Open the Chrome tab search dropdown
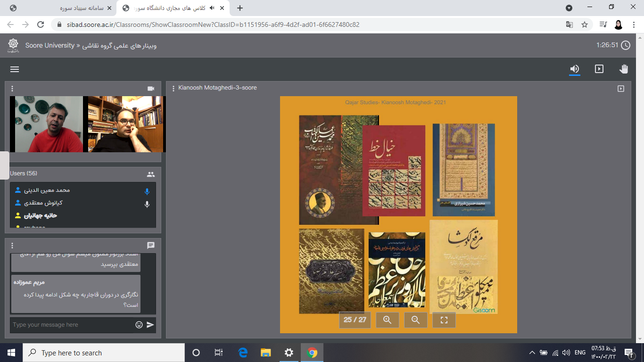The height and width of the screenshot is (362, 644). [x=569, y=8]
